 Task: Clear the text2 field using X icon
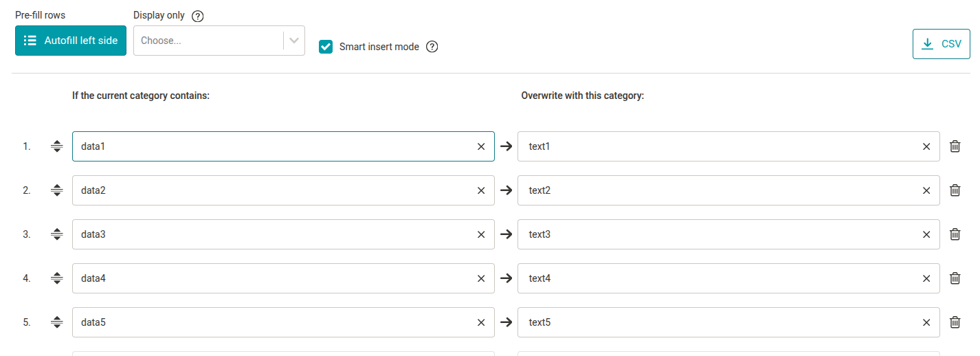click(926, 190)
